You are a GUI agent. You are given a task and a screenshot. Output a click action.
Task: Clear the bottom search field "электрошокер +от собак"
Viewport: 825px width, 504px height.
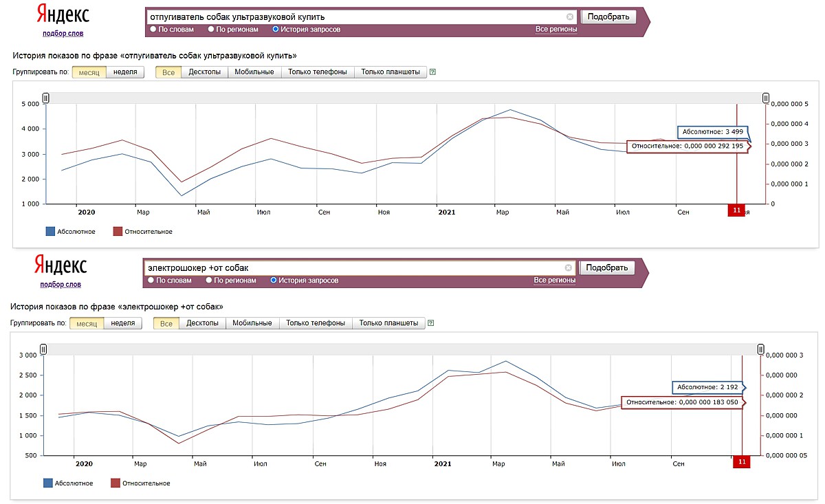[x=568, y=267]
